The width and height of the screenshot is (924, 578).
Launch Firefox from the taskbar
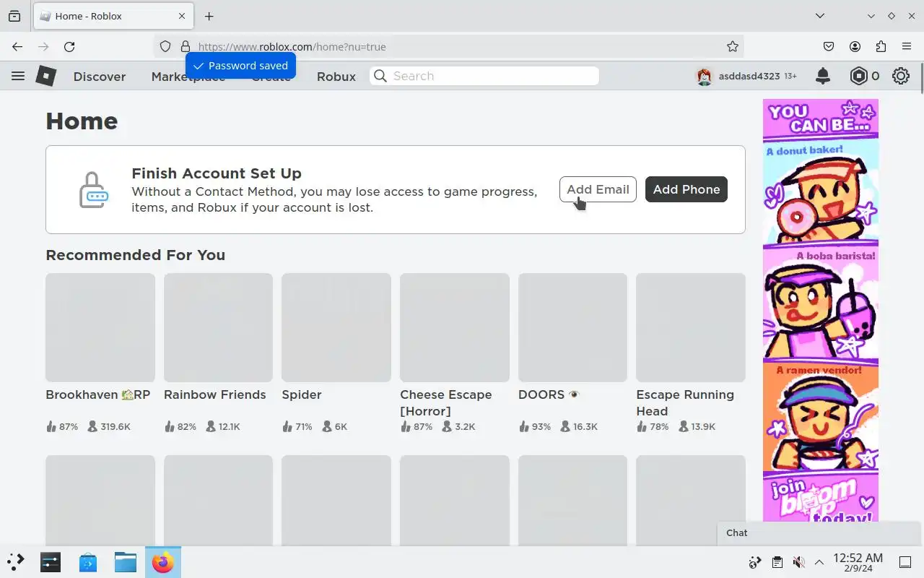[x=162, y=562]
